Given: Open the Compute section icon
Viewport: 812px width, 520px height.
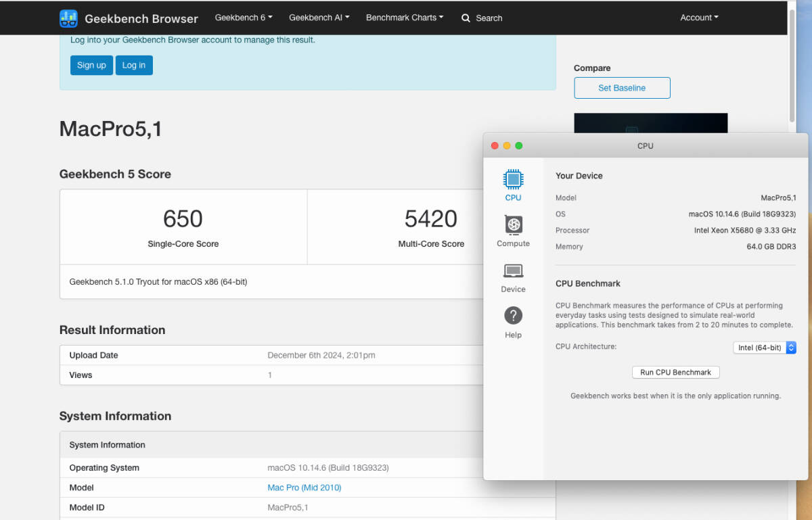Looking at the screenshot, I should pyautogui.click(x=513, y=224).
